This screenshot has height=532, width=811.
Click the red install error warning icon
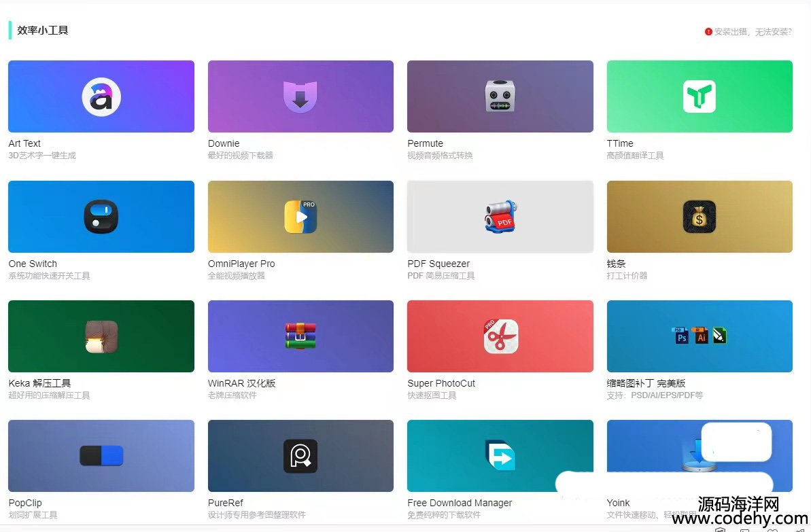coord(708,31)
